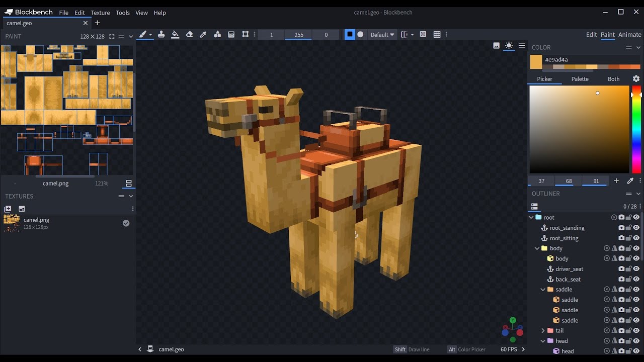
Task: Select round brush shape
Action: pos(360,35)
